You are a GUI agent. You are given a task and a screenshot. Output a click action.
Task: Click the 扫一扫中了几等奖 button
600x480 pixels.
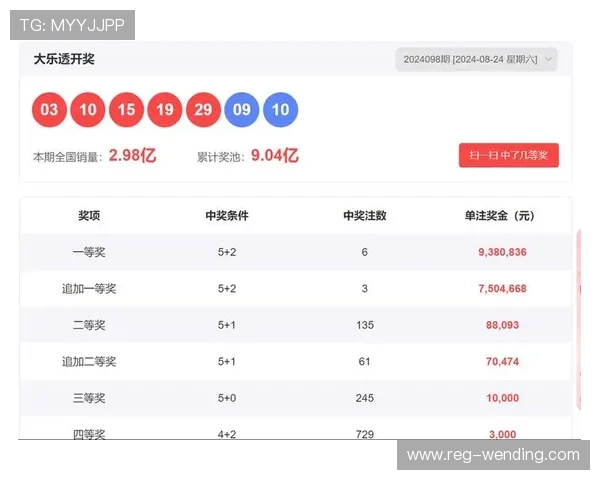[x=509, y=155]
